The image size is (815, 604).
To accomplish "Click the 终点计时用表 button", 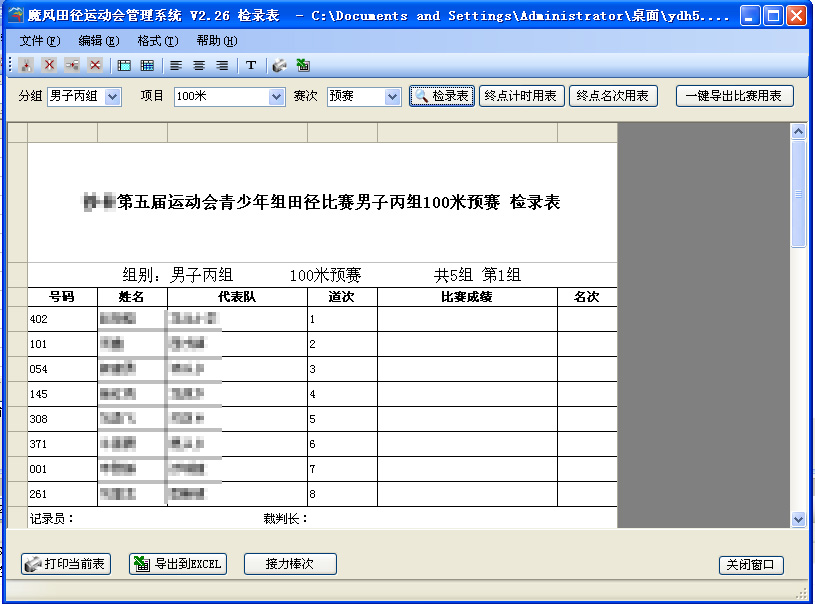I will (x=521, y=96).
